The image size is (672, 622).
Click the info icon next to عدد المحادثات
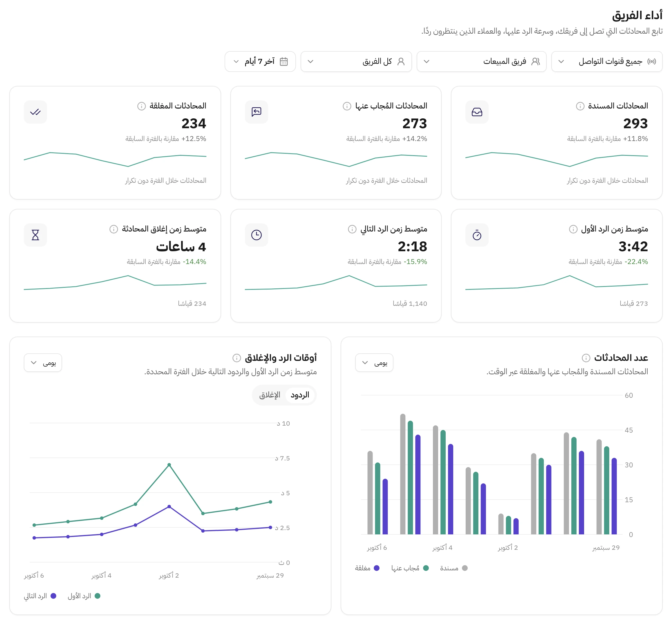(586, 358)
